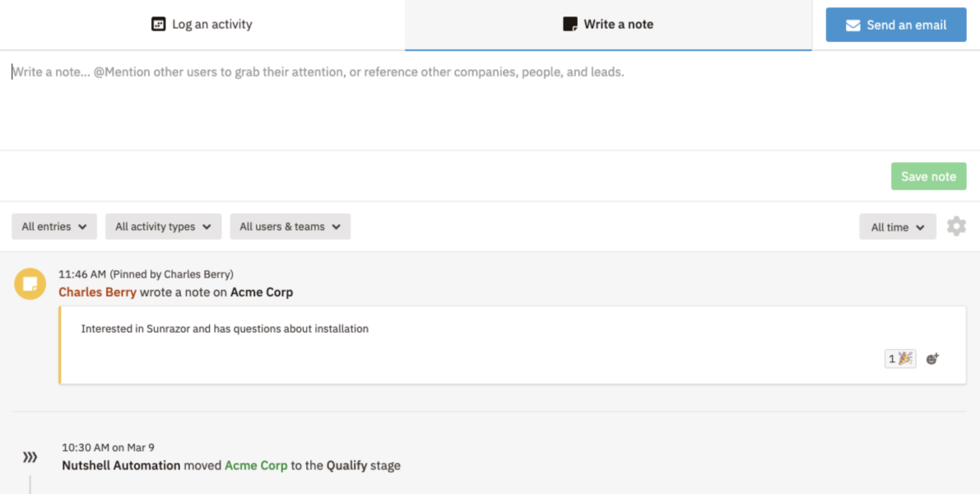Click the yellow note icon on Charles Berry's entry
The height and width of the screenshot is (494, 980).
click(x=30, y=283)
